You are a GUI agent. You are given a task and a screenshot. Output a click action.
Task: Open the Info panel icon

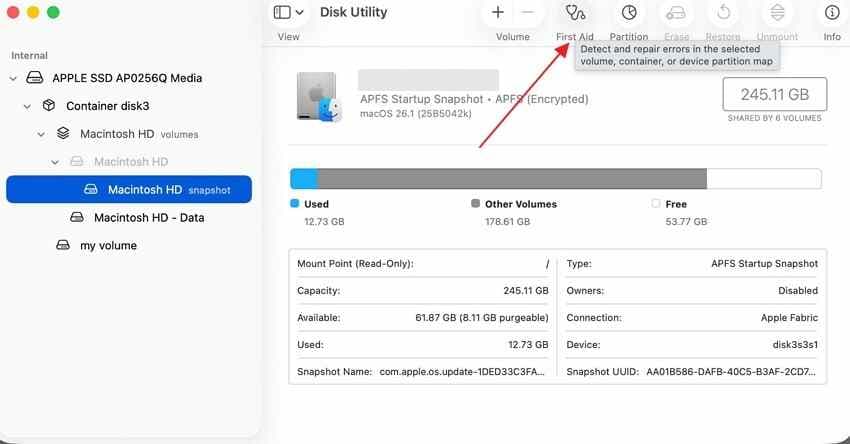point(832,12)
